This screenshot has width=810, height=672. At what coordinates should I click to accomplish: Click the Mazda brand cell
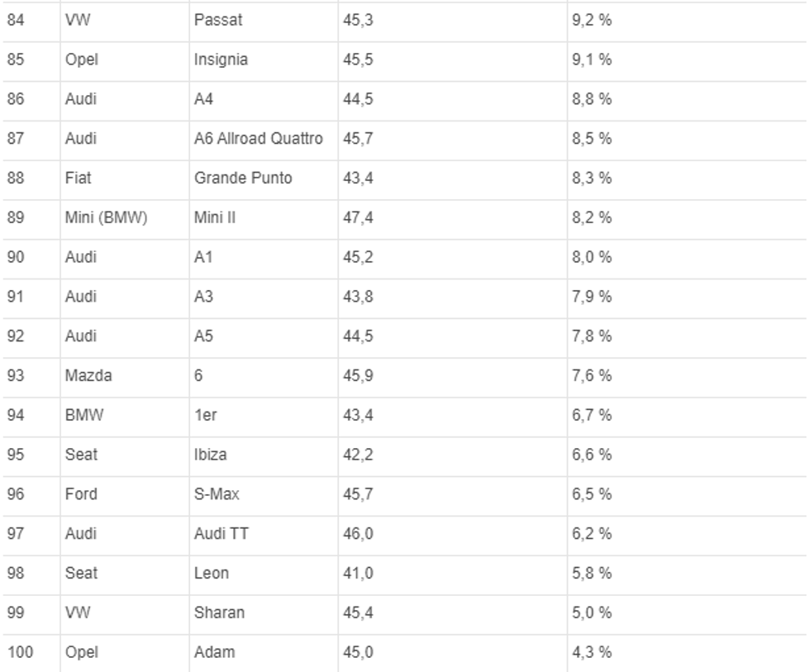88,375
